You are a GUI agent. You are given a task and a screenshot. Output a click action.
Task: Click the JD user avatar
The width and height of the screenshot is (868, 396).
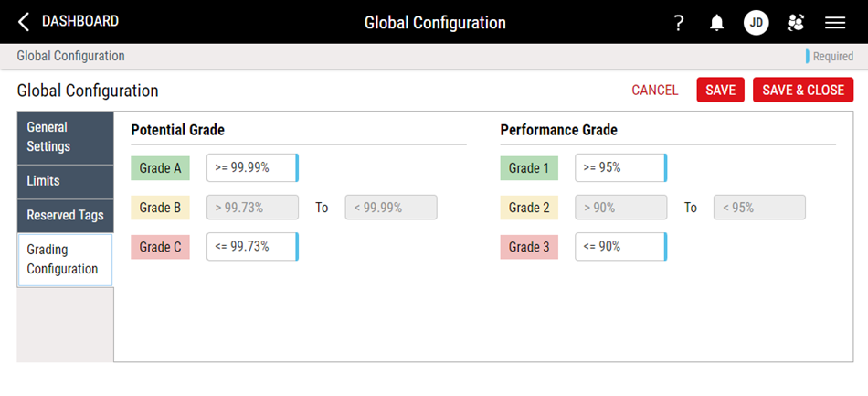pos(756,23)
